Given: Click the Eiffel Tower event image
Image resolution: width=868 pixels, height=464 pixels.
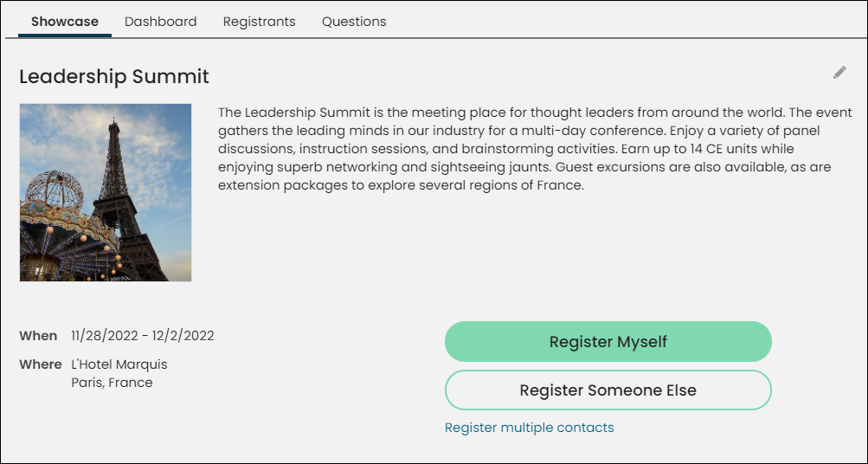Looking at the screenshot, I should (x=106, y=193).
